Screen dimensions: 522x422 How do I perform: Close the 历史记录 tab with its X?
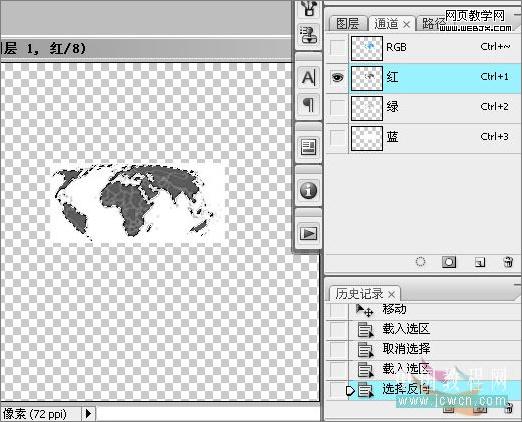click(392, 294)
